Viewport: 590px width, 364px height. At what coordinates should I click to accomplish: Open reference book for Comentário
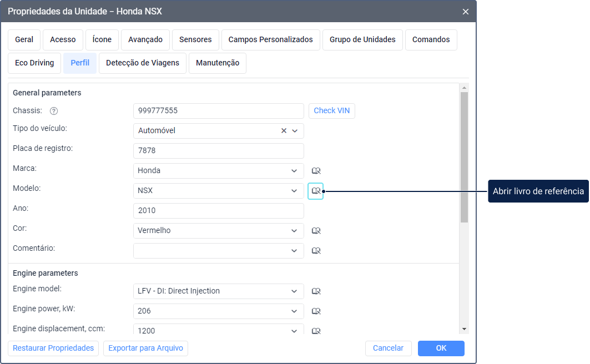click(x=316, y=251)
